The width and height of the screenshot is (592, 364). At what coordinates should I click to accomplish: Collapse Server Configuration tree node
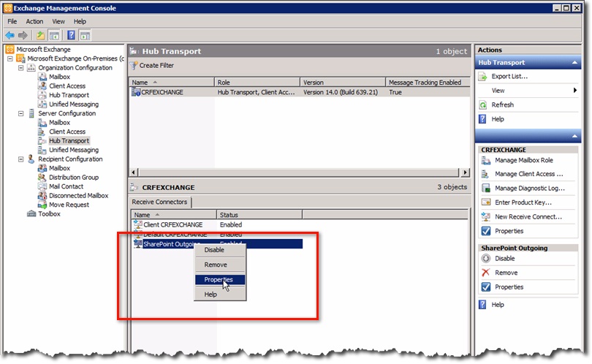(21, 113)
